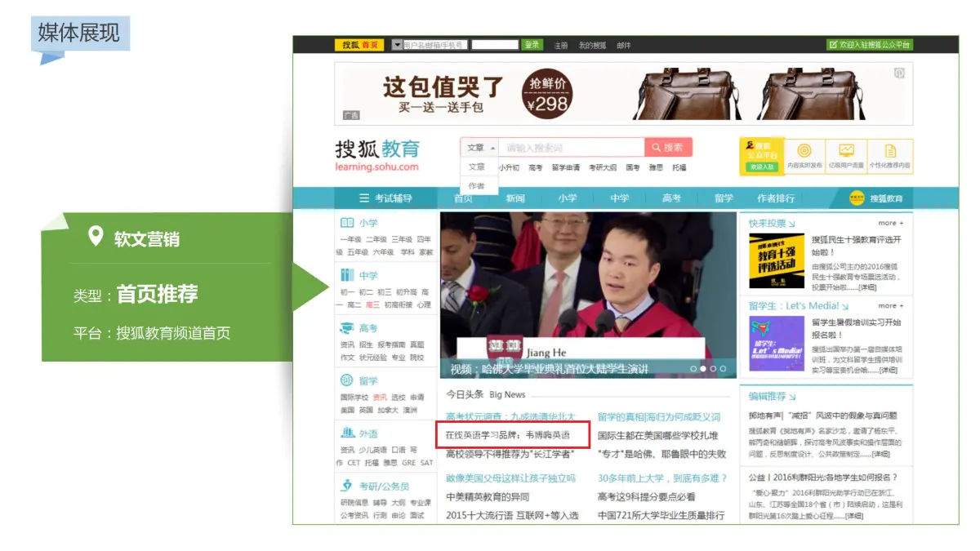Screen dimensions: 980x551
Task: Click the 外语 buildings icon in sidebar
Action: coord(346,433)
